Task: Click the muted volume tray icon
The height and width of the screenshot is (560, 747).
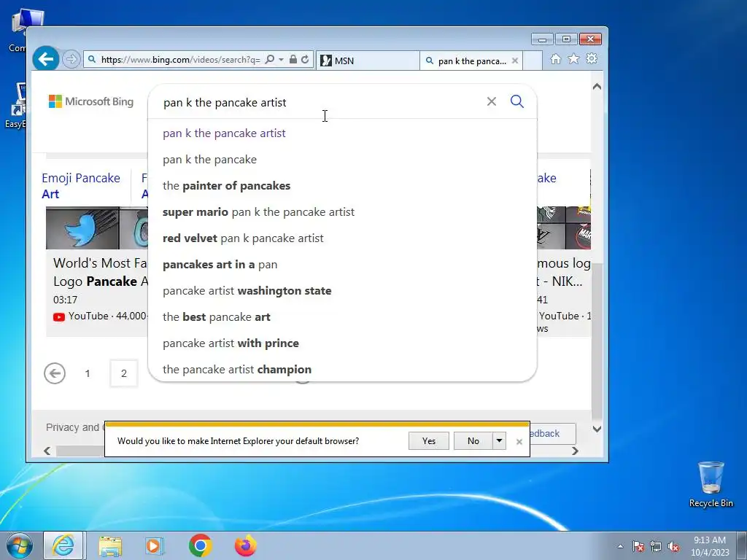Action: click(x=673, y=546)
